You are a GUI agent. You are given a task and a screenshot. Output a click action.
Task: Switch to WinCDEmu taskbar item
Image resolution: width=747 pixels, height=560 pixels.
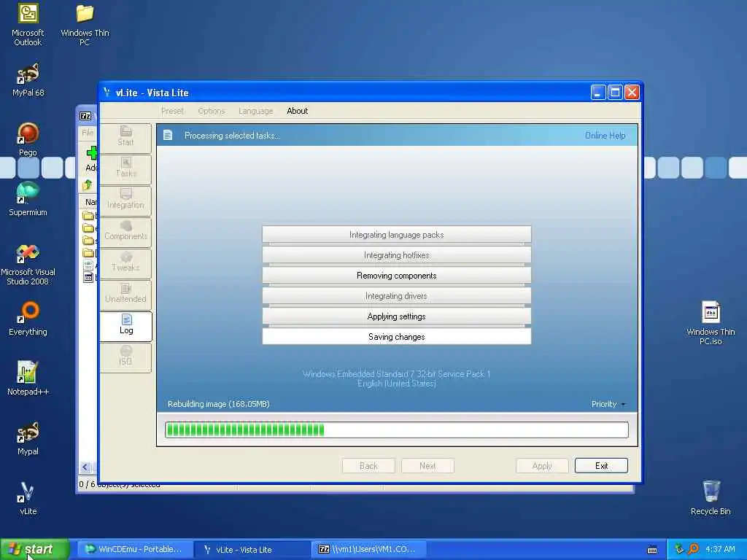pyautogui.click(x=135, y=549)
